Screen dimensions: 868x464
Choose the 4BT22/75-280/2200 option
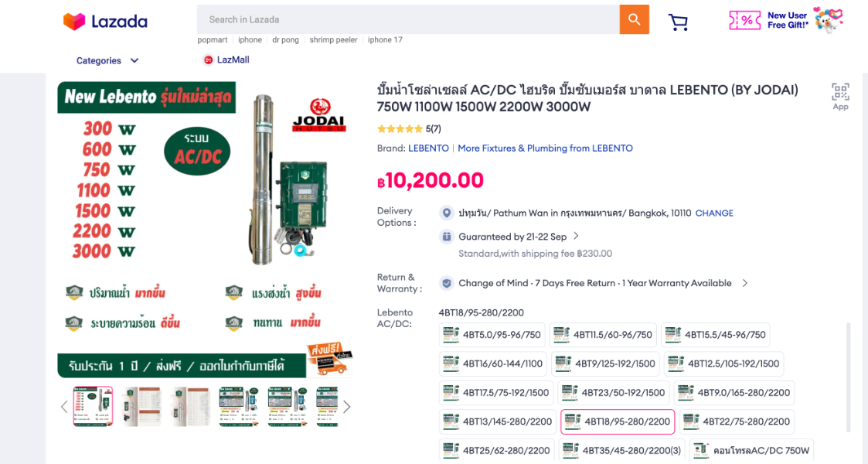pyautogui.click(x=737, y=421)
